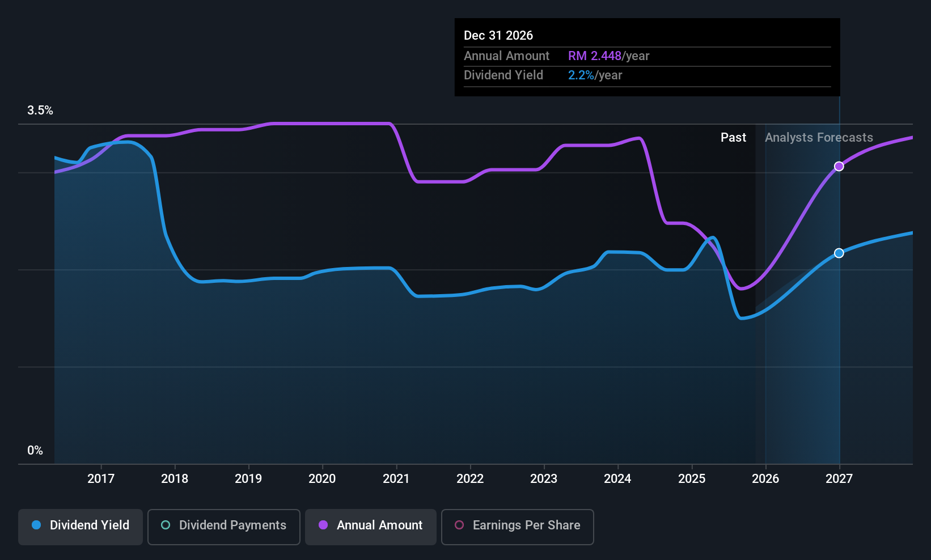Enable the Dividend Payments series
This screenshot has height=560, width=931.
tap(223, 527)
